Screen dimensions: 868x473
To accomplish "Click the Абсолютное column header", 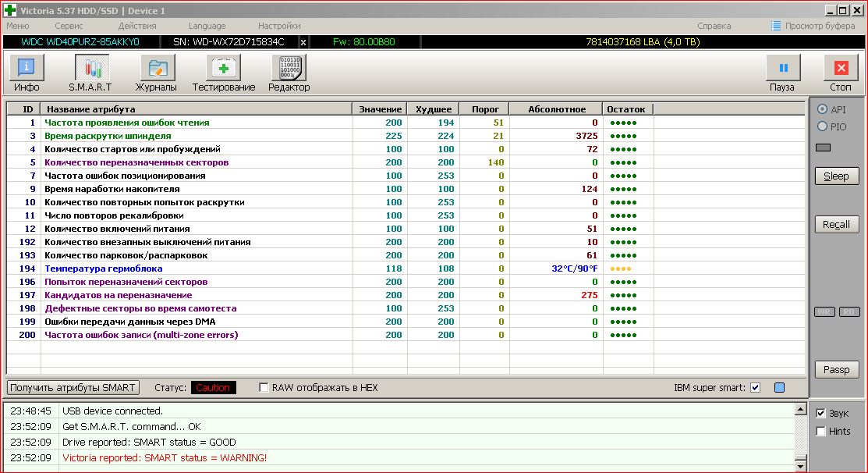I will (556, 109).
